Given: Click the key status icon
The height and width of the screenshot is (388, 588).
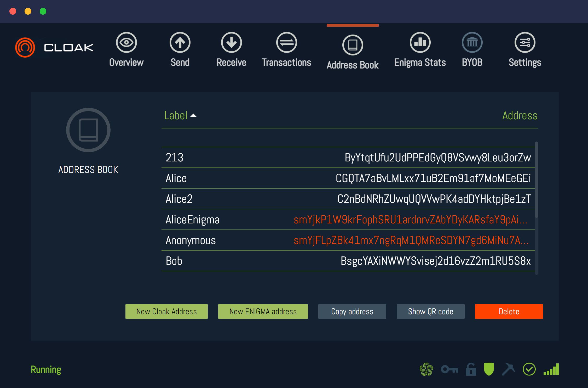Looking at the screenshot, I should tap(449, 369).
